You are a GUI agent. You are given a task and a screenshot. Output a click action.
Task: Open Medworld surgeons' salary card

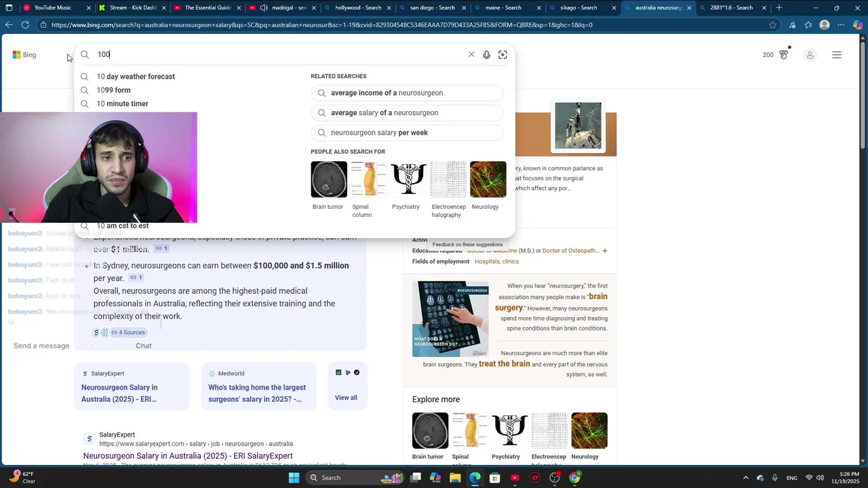point(258,386)
